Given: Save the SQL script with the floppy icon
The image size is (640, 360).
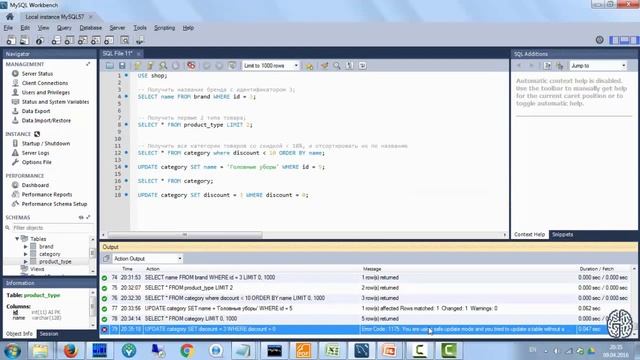Looking at the screenshot, I should pos(122,65).
